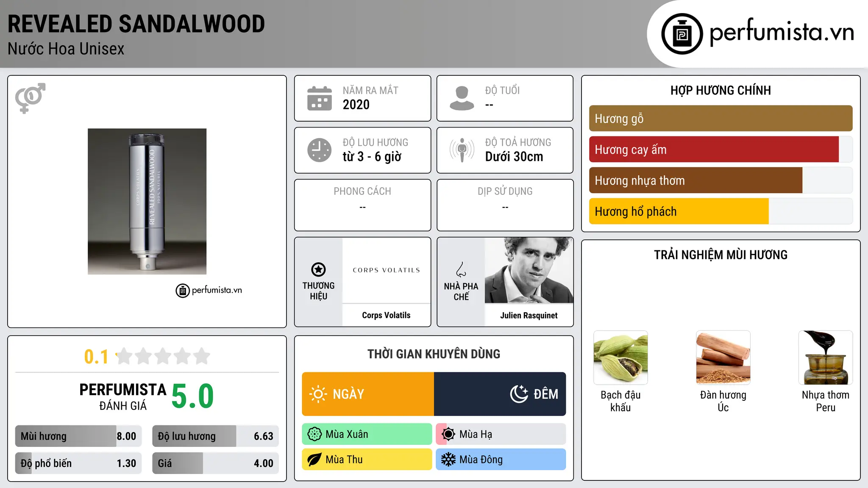The image size is (868, 488).
Task: Click the launch year value 2020
Action: 356,105
